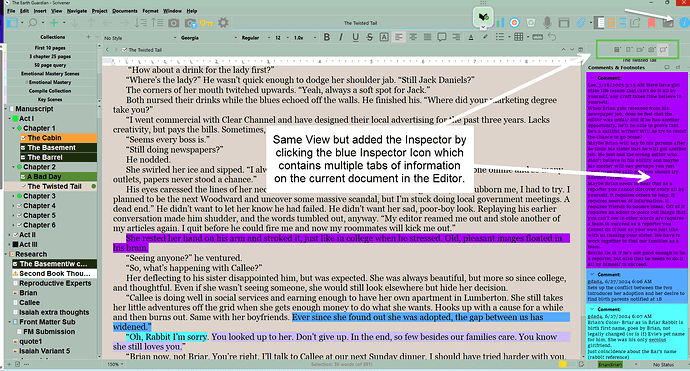The width and height of the screenshot is (690, 371).
Task: Click the red bookmark toolbar icon
Action: [651, 22]
